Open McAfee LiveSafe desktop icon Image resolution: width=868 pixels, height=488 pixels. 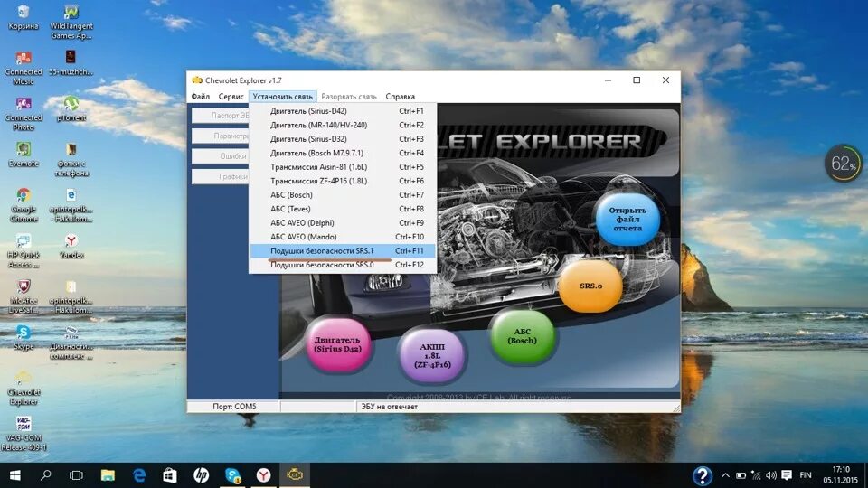click(24, 296)
